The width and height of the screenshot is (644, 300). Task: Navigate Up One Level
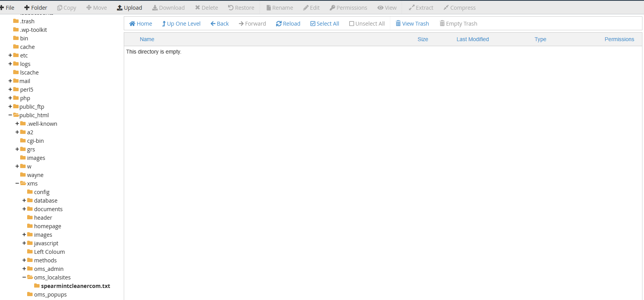tap(181, 24)
